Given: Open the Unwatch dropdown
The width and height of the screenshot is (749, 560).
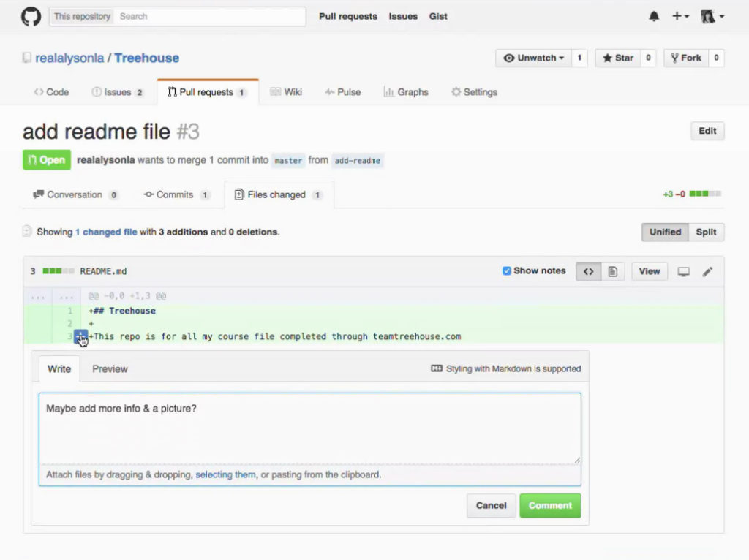Looking at the screenshot, I should pos(533,58).
